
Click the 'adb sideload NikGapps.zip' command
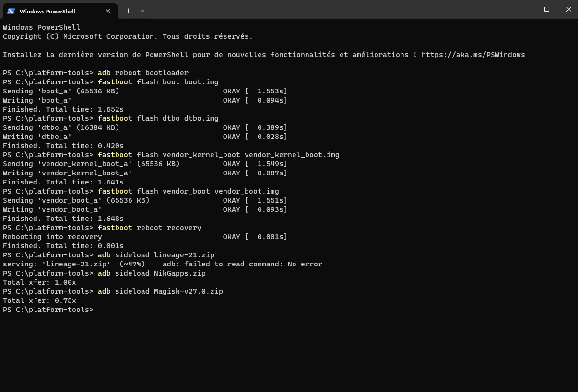(152, 273)
